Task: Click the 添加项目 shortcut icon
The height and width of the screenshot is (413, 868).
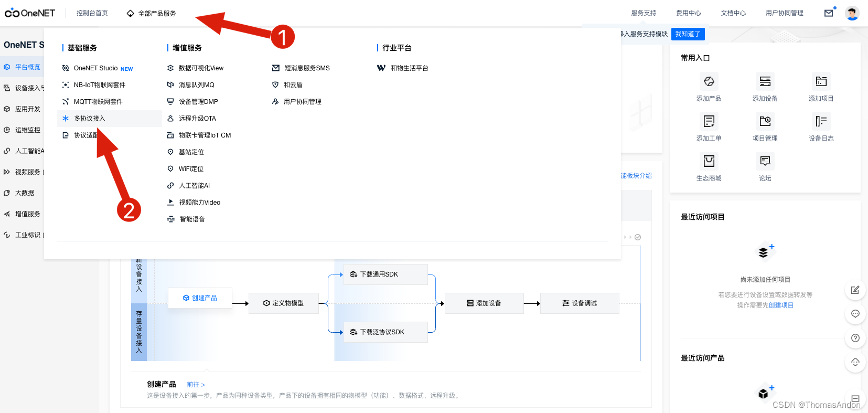Action: tap(821, 81)
